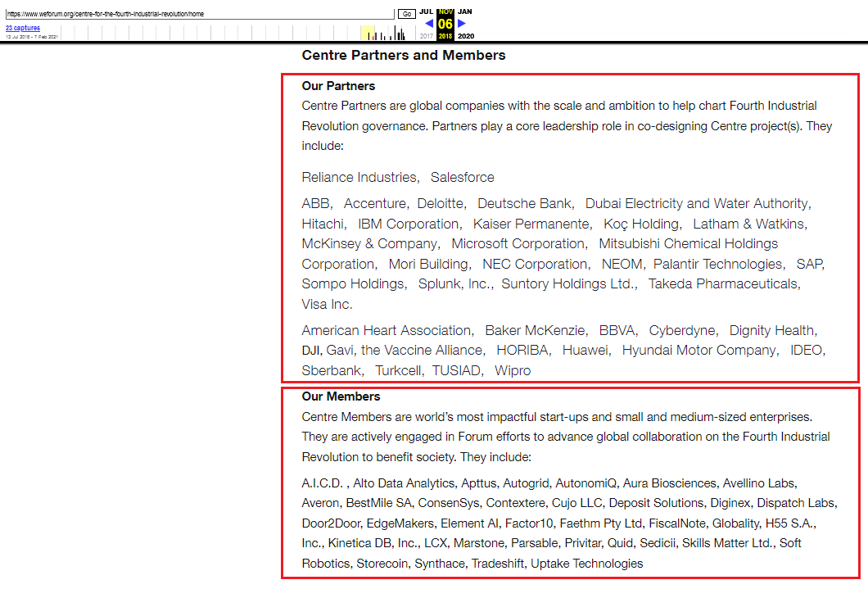
Task: Jump to the JAN capture month
Action: point(465,11)
